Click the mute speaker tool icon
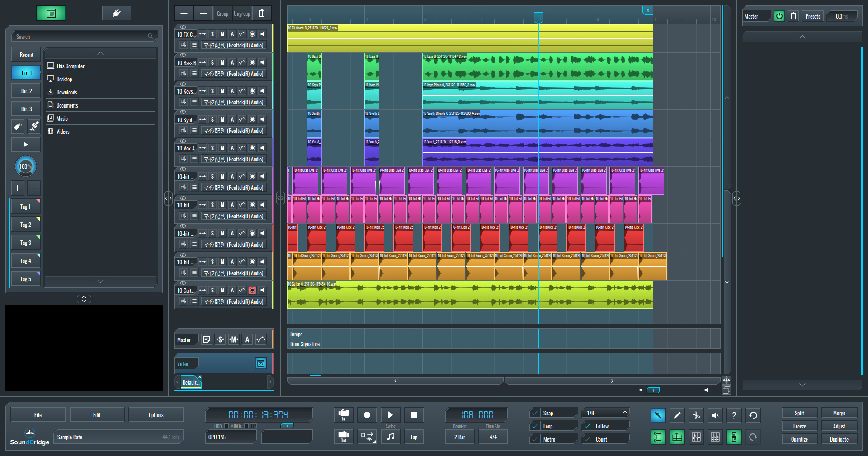The image size is (868, 456). tap(715, 415)
